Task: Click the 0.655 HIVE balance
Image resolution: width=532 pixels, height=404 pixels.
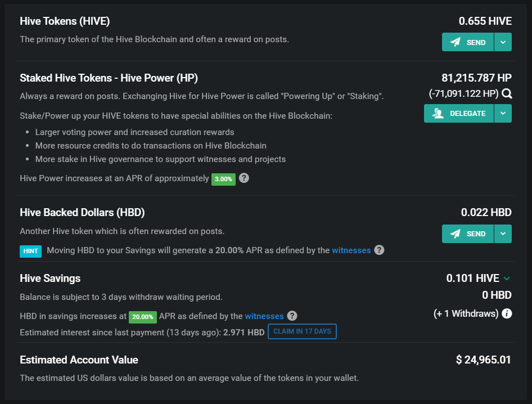Action: point(485,21)
